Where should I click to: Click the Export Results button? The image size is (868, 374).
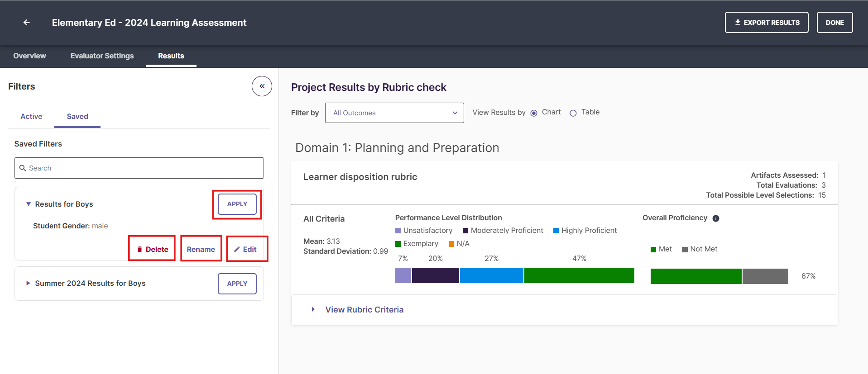tap(767, 23)
